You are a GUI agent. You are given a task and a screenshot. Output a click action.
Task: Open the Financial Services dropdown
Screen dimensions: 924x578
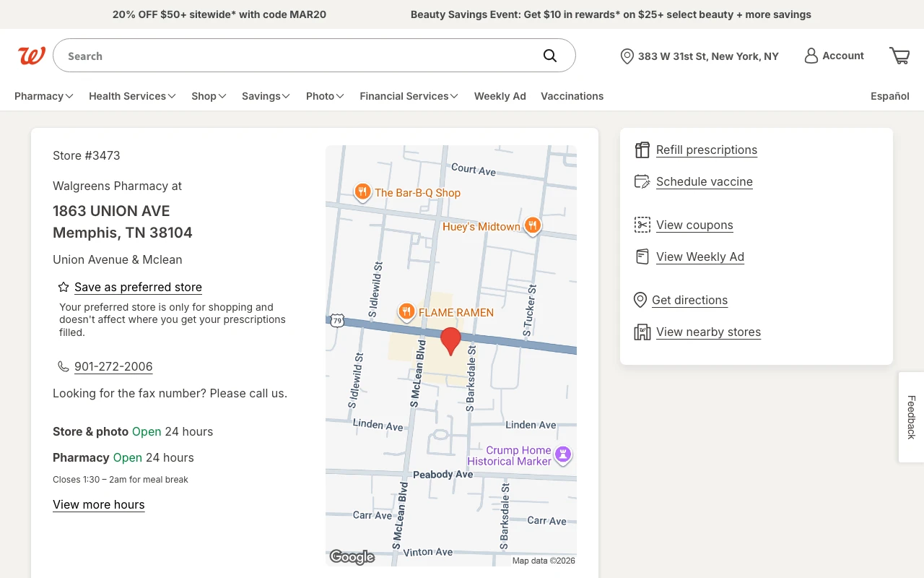click(409, 96)
